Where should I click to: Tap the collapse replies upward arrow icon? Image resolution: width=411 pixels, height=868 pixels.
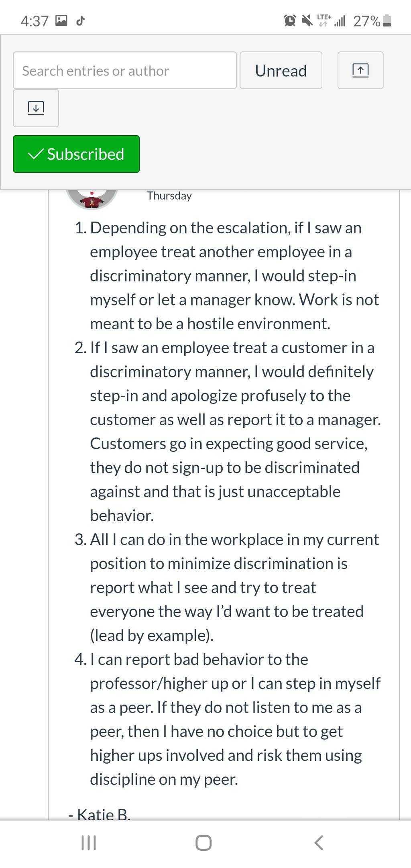point(360,70)
